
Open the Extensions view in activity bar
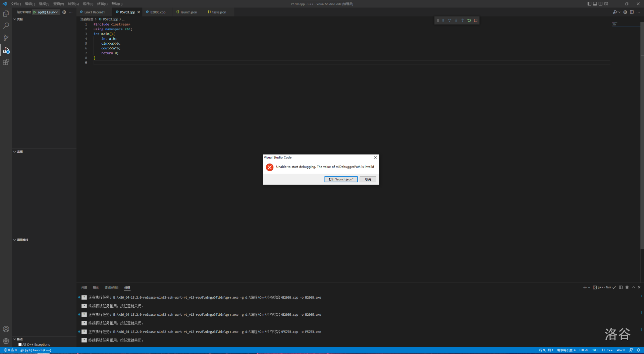(6, 62)
